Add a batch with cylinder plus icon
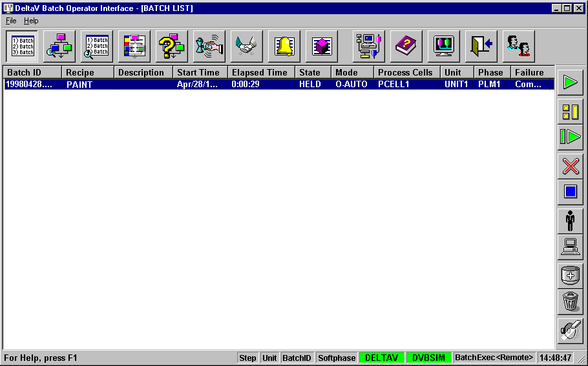This screenshot has height=366, width=588. pyautogui.click(x=571, y=276)
